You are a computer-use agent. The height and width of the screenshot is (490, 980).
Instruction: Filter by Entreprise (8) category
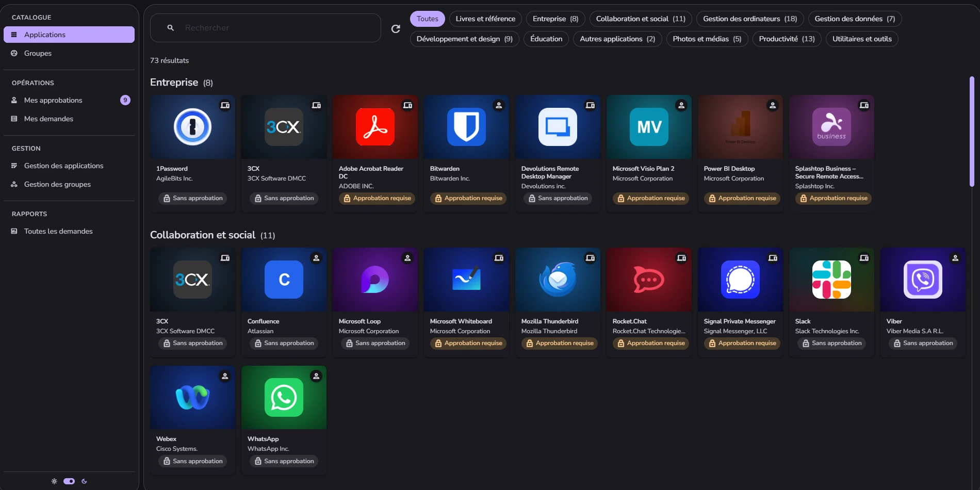coord(556,19)
